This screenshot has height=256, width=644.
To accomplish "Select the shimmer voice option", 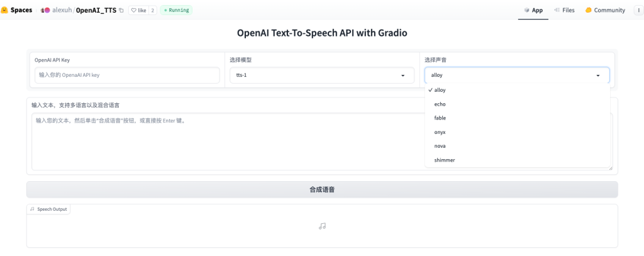I will [x=518, y=160].
